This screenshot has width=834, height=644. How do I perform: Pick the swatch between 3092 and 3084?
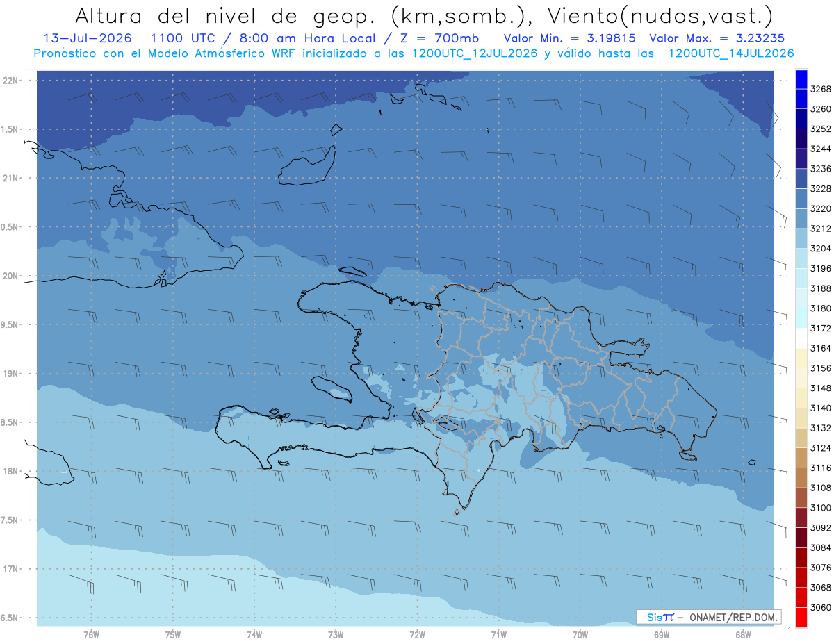tap(801, 538)
